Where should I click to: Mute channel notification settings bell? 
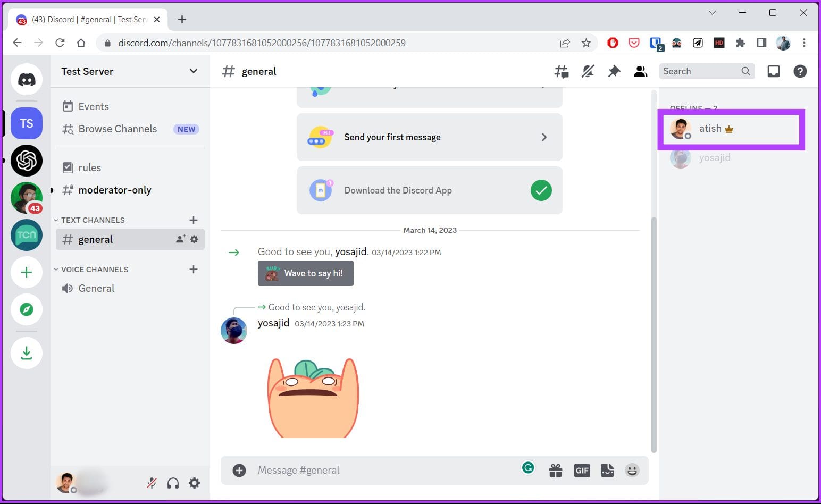point(588,71)
